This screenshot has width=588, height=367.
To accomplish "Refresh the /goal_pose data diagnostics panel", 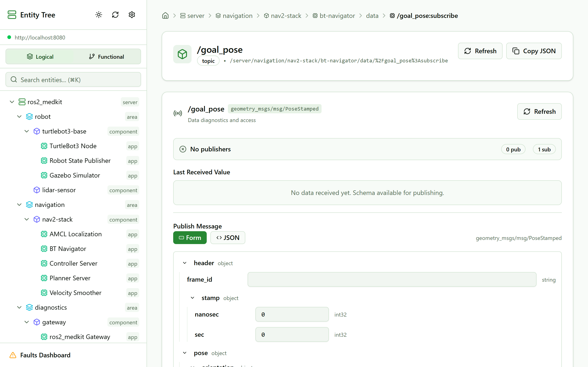I will tap(539, 111).
